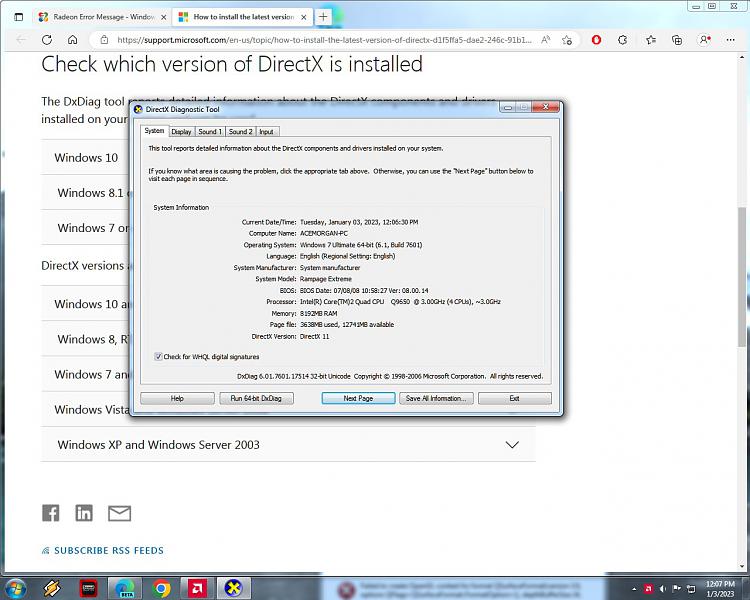750x600 pixels.
Task: Share the article by email
Action: (x=119, y=513)
